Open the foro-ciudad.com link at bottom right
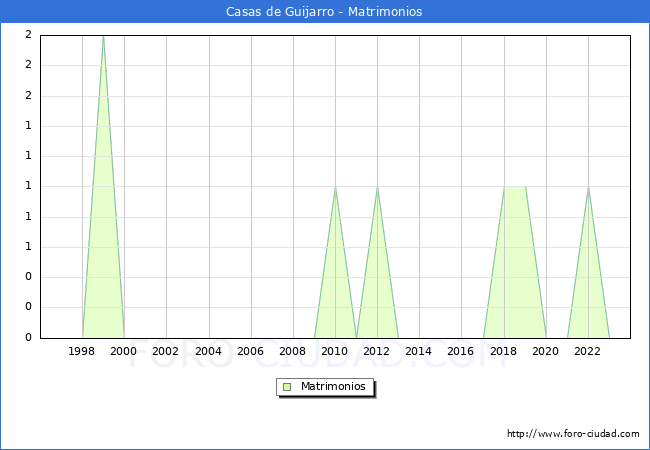The height and width of the screenshot is (450, 650). tap(573, 434)
